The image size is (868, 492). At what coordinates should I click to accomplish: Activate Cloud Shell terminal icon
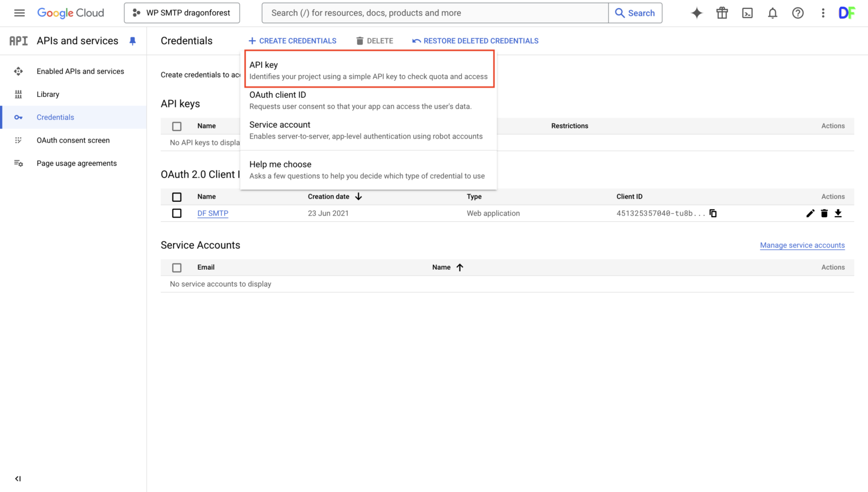click(x=747, y=13)
